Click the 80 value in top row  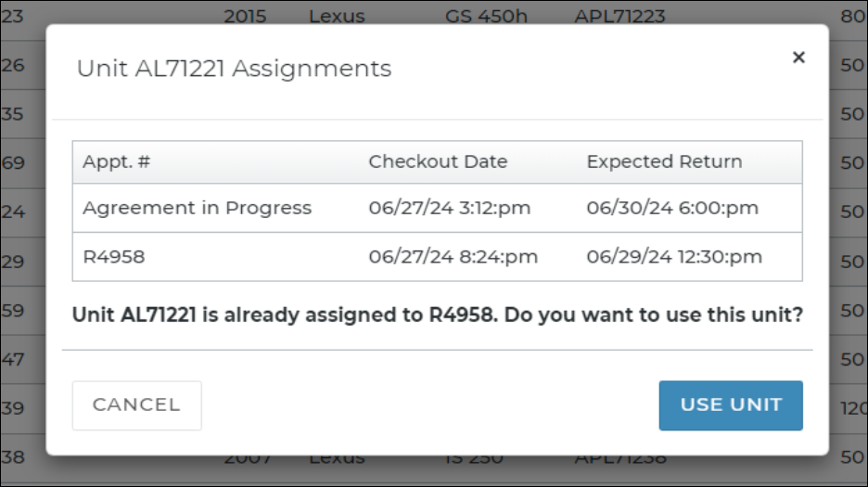click(x=853, y=17)
